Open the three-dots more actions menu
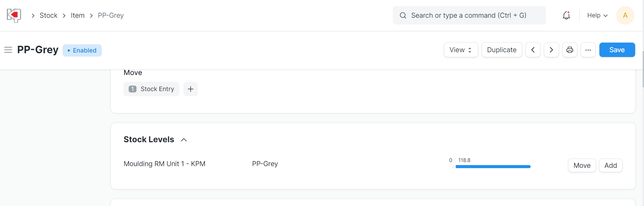This screenshot has width=644, height=206. 588,50
